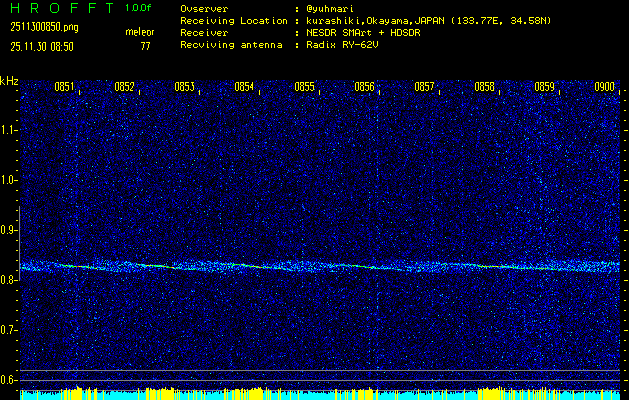Click the 0855 time tick label
This screenshot has height=400, width=629.
click(x=304, y=87)
